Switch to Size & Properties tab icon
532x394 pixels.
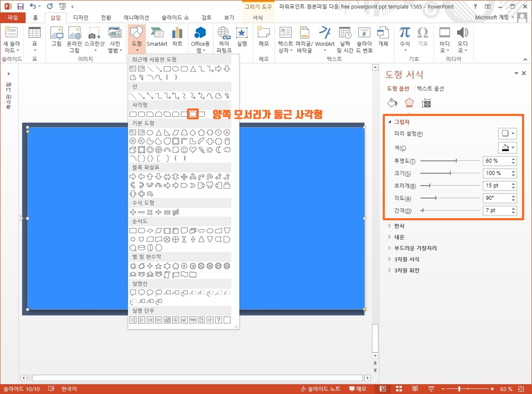[426, 103]
